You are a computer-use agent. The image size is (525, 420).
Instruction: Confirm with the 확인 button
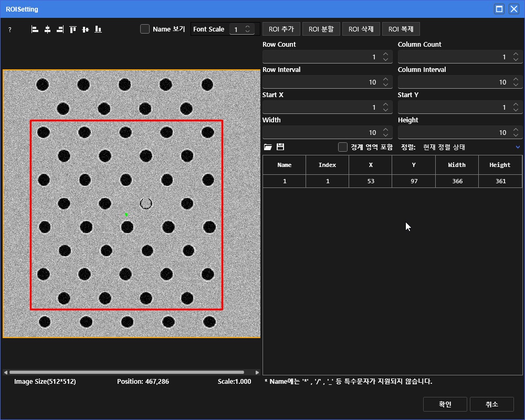pos(445,404)
